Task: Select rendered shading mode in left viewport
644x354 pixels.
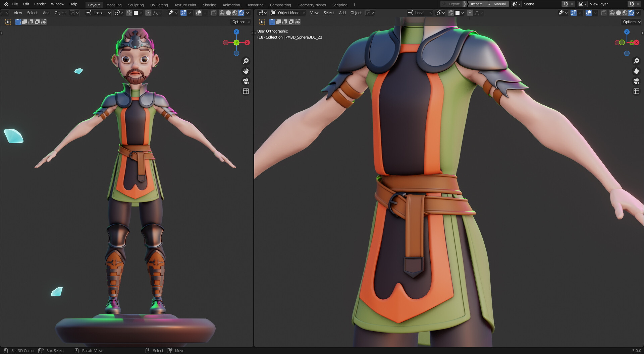Action: tap(241, 13)
